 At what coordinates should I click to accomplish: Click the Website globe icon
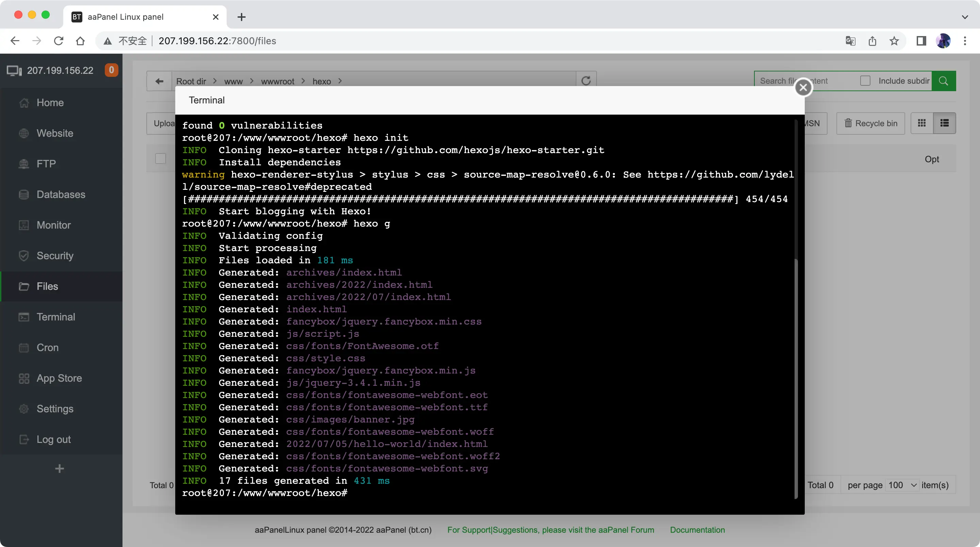[x=24, y=133]
